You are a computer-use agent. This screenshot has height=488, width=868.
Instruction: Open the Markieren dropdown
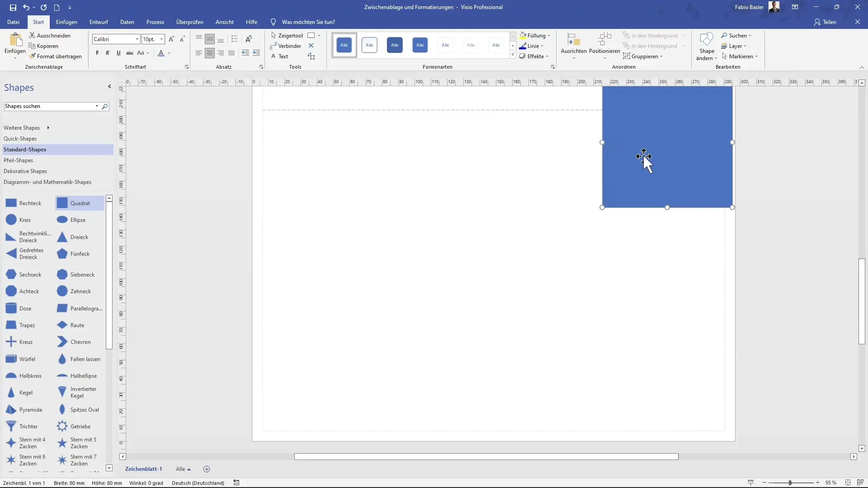[740, 56]
